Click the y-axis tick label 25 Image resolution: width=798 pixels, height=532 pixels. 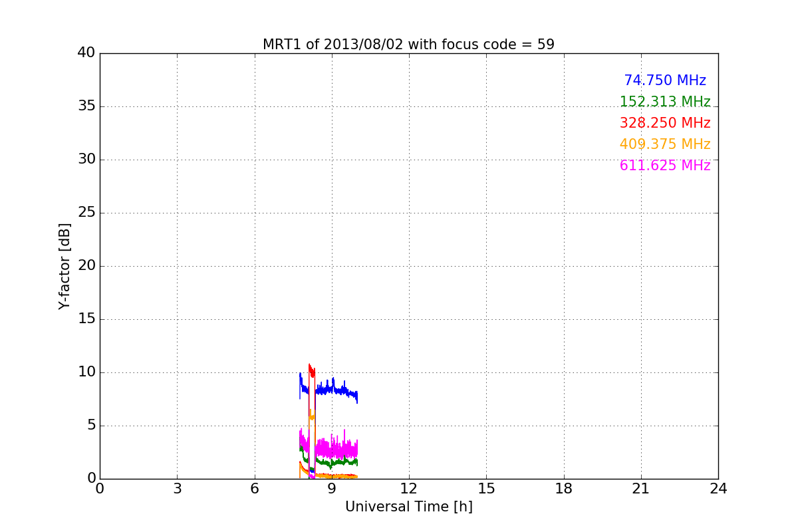86,213
